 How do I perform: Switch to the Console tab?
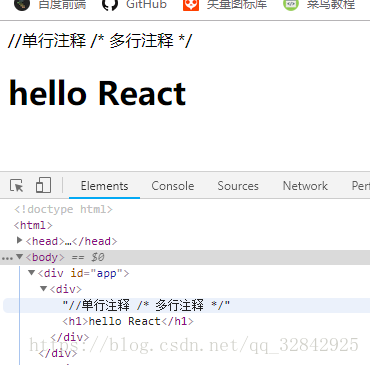point(173,186)
